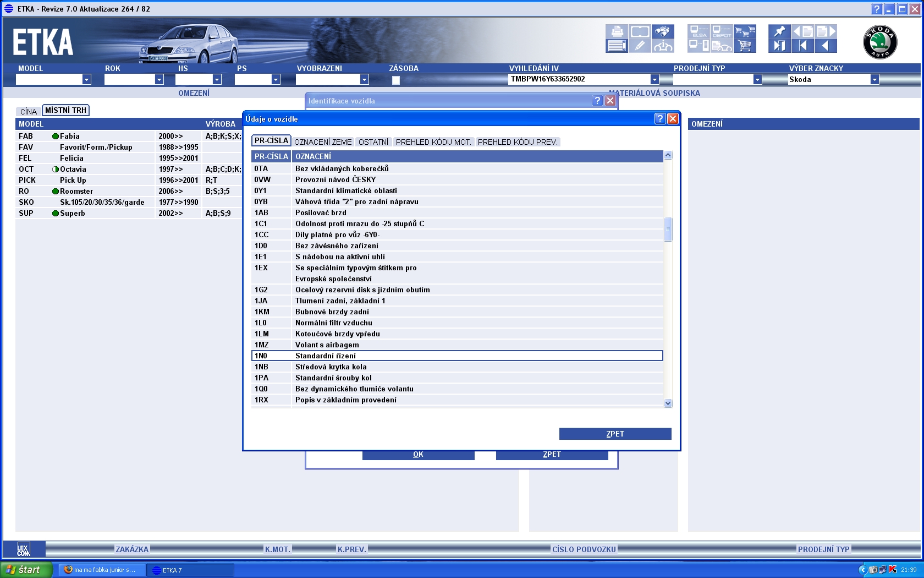Click the computer-to-server icon
Screen dimensions: 924x578
(x=698, y=46)
